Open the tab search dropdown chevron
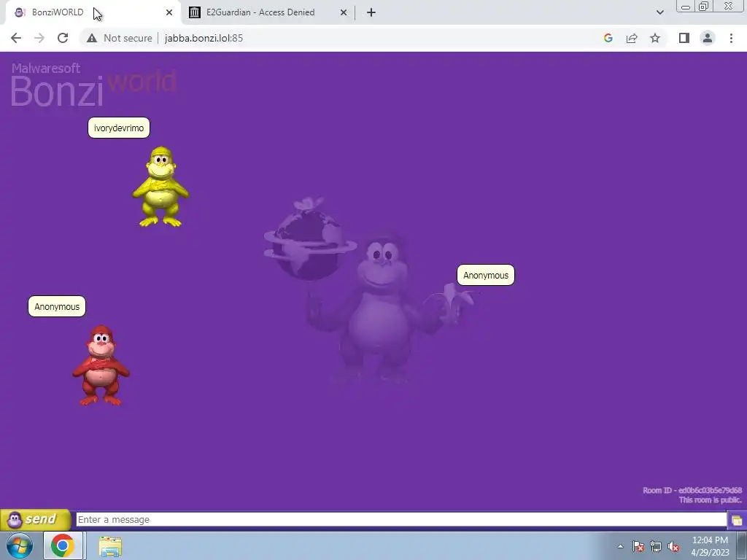Image resolution: width=747 pixels, height=560 pixels. (659, 12)
